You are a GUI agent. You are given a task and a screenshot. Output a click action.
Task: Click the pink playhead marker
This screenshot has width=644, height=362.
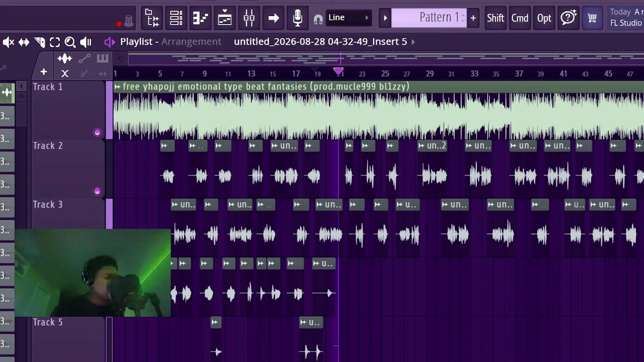[339, 72]
